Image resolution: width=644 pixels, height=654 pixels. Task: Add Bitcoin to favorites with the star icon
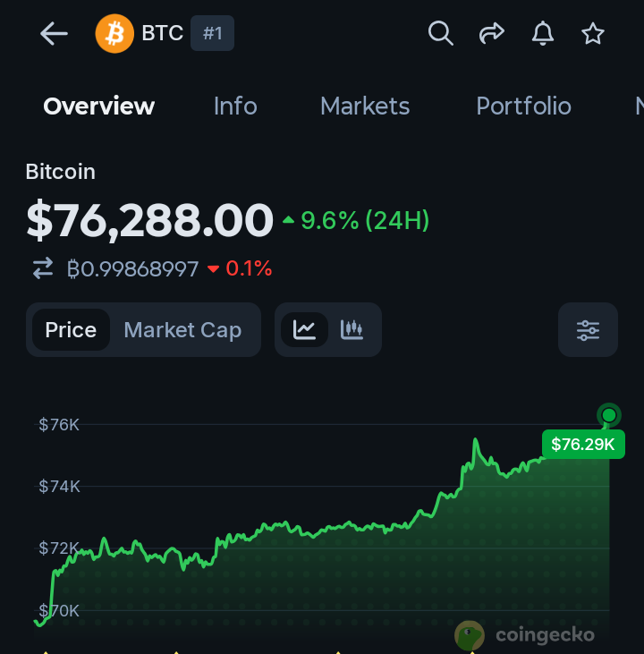coord(593,33)
